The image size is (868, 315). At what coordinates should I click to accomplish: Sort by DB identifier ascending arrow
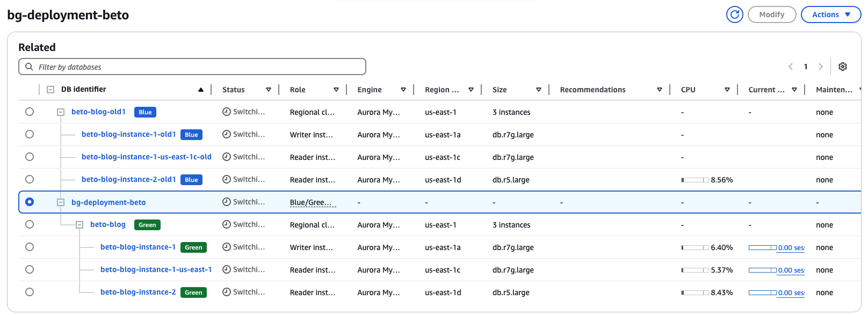point(201,90)
